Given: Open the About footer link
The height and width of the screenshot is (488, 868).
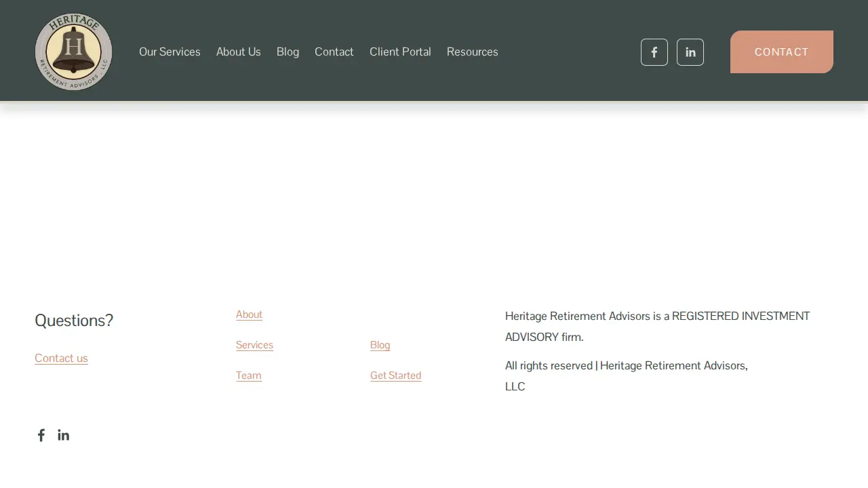Looking at the screenshot, I should pyautogui.click(x=249, y=314).
